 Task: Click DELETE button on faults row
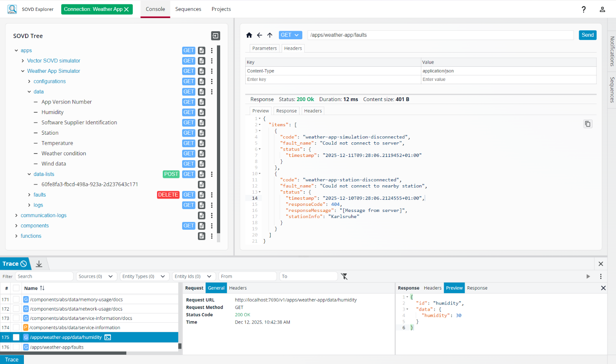168,195
